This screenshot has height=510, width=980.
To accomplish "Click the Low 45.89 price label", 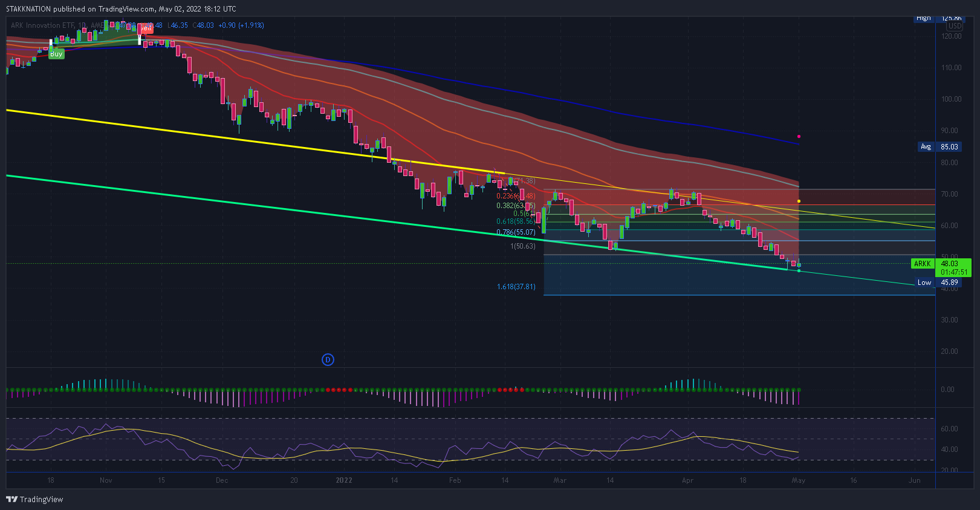I will tap(939, 283).
